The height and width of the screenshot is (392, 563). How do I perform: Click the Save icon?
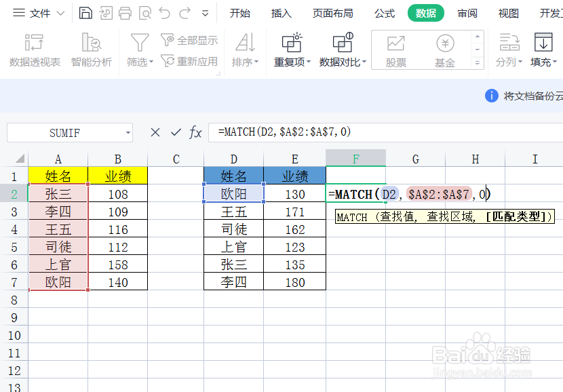85,13
